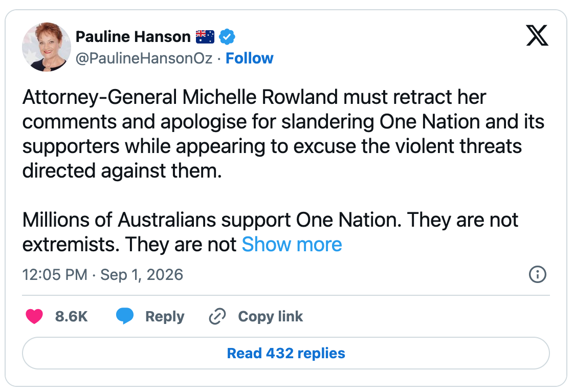This screenshot has height=392, width=574.
Task: Click the blue reply bubble icon
Action: (x=125, y=316)
